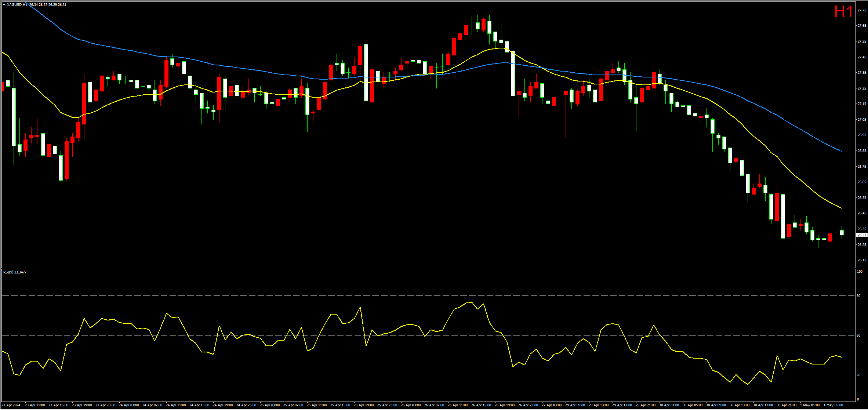This screenshot has height=410, width=868.
Task: Click the 26.75 price scale label
Action: 862,166
